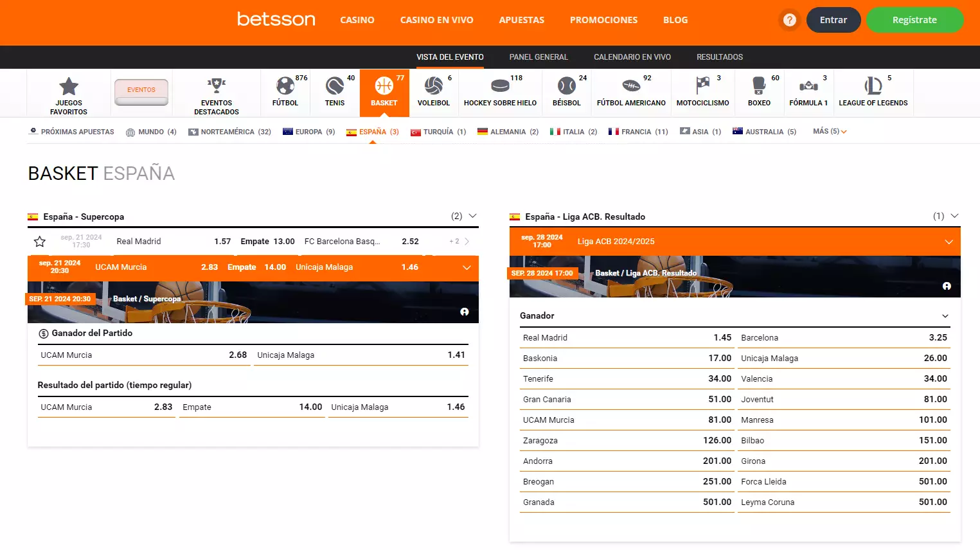Switch to Vista del Evento tab

click(450, 57)
